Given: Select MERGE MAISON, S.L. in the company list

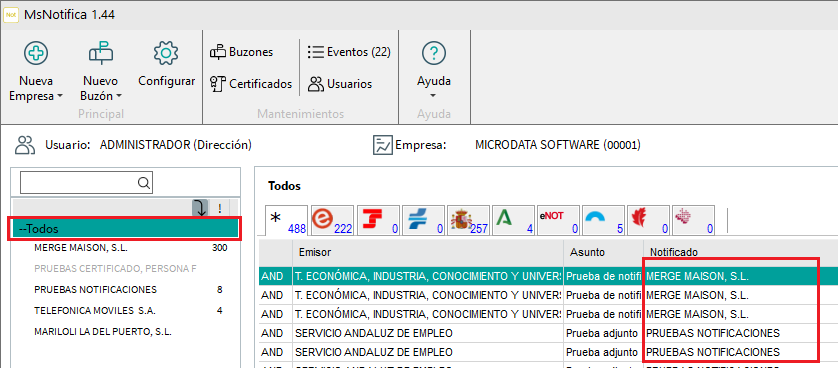Looking at the screenshot, I should coord(81,248).
